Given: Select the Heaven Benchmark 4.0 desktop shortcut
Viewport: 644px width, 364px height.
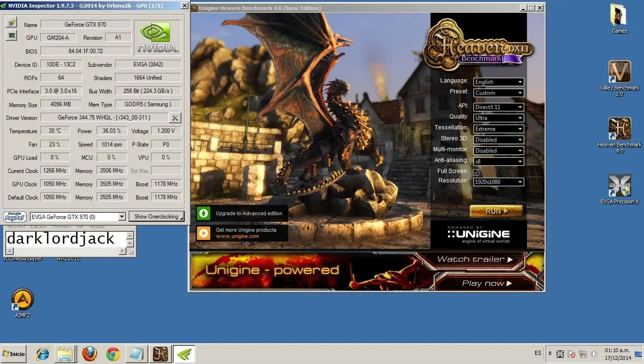Looking at the screenshot, I should point(619,136).
